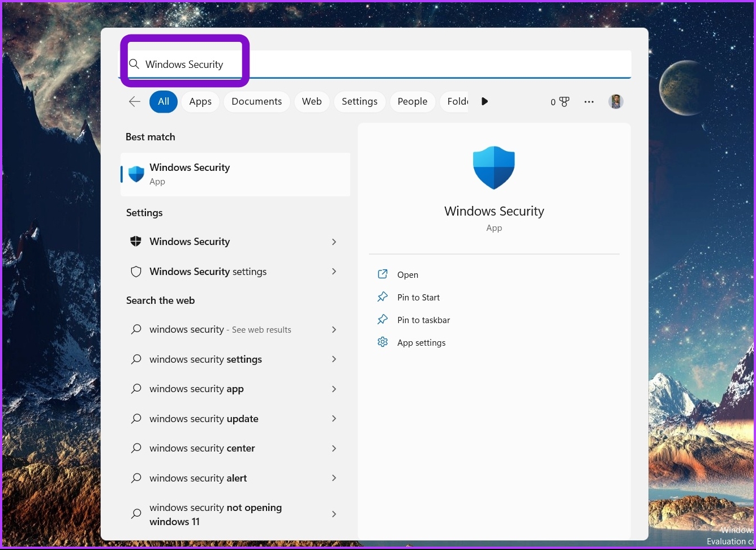Search web for windows security update
The image size is (756, 550).
235,419
